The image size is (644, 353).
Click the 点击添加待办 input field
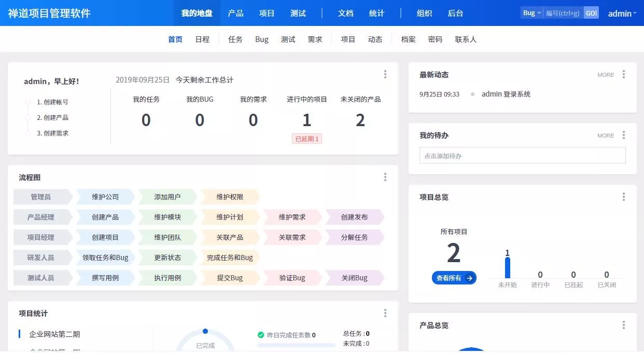tap(522, 156)
